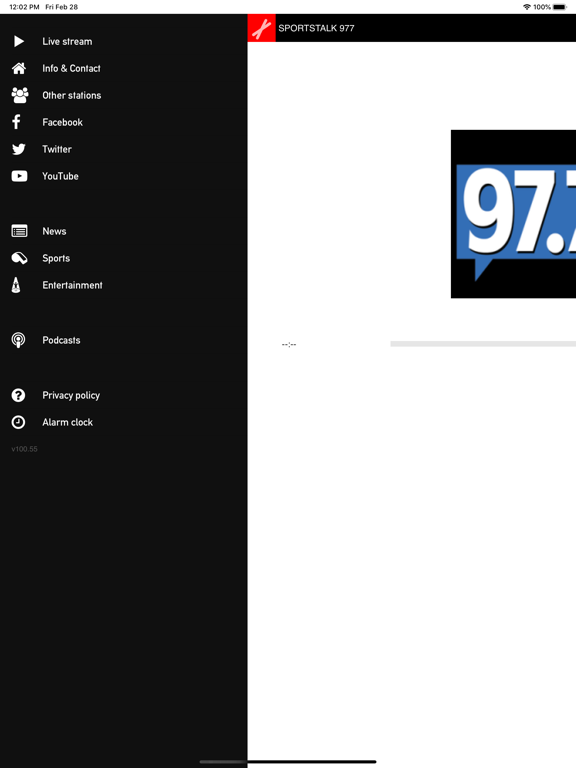
Task: Tap the Privacy policy question mark icon
Action: pyautogui.click(x=19, y=395)
